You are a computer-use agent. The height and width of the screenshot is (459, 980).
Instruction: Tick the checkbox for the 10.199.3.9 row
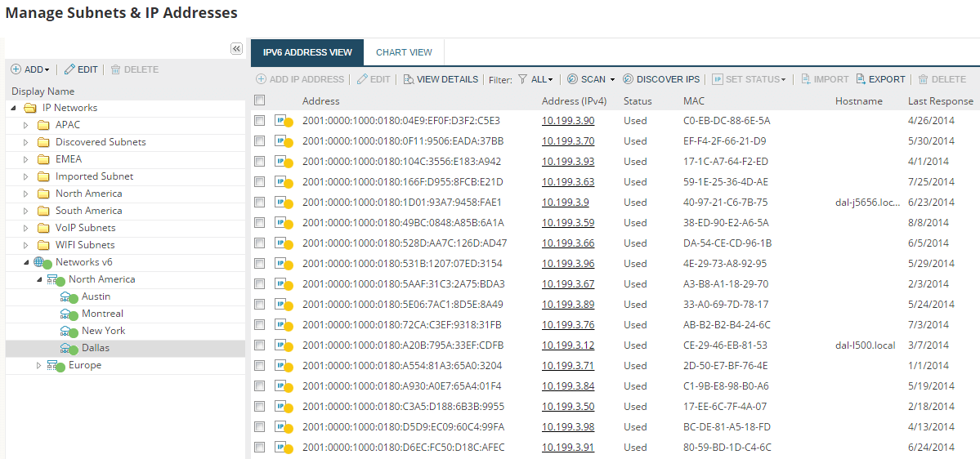[260, 203]
